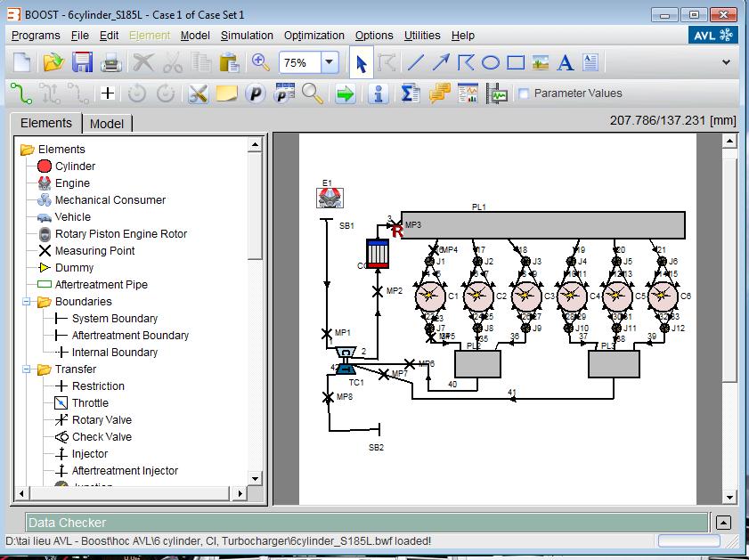
Task: Open a file with folder icon
Action: (x=53, y=62)
